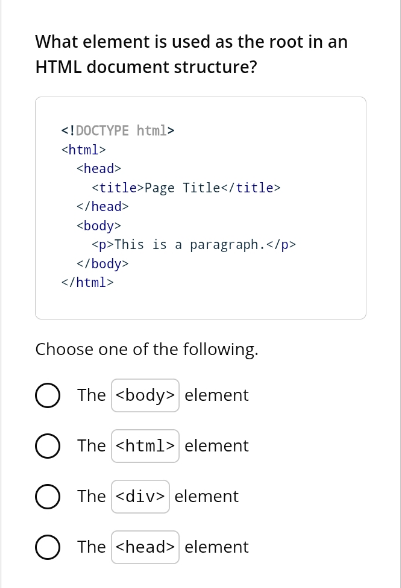Click the <div> code chip in answers

[140, 496]
